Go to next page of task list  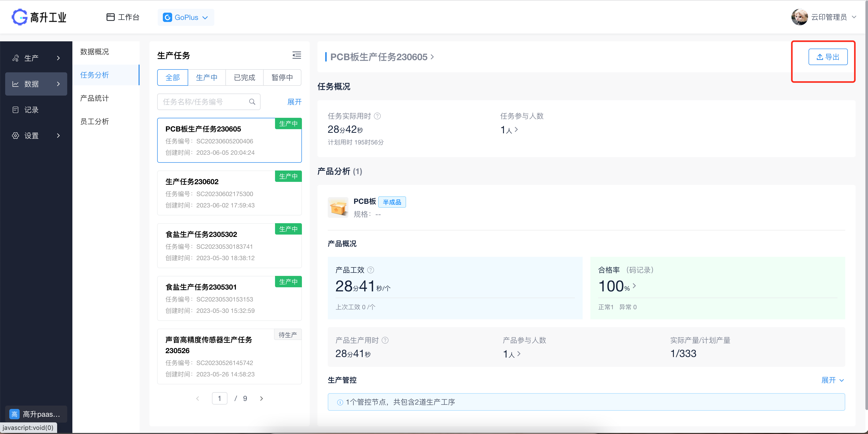tap(262, 399)
